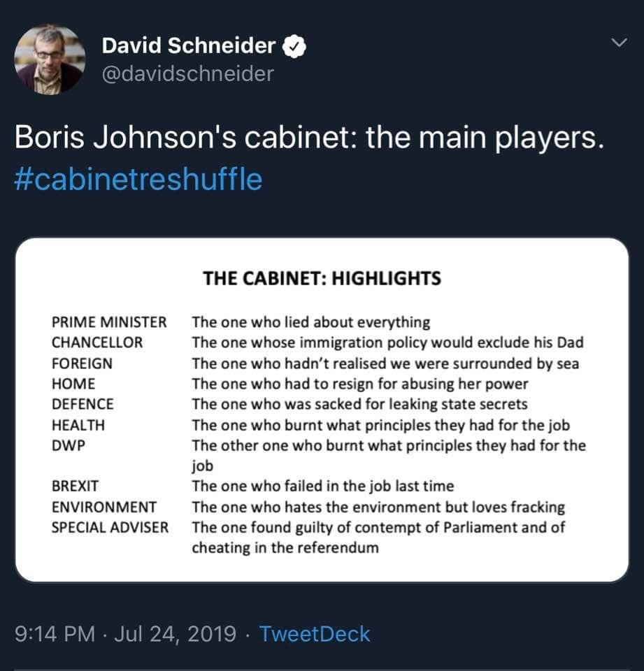
Task: Click the tweet text about Boris Johnson's cabinet
Action: pyautogui.click(x=308, y=138)
